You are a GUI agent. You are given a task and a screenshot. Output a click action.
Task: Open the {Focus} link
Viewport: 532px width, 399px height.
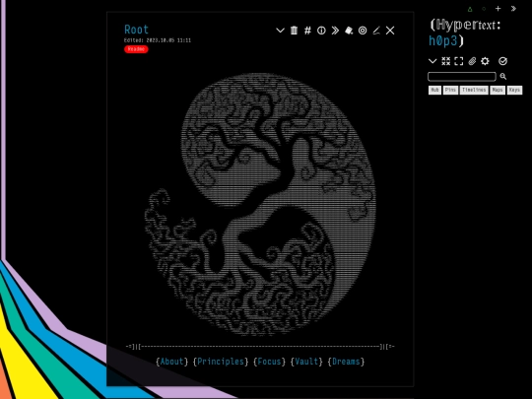pos(269,362)
